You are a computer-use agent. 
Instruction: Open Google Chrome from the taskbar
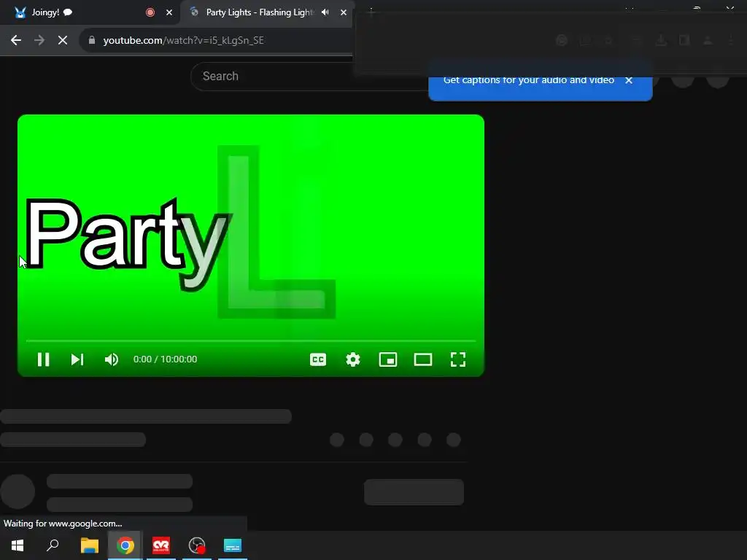click(125, 545)
